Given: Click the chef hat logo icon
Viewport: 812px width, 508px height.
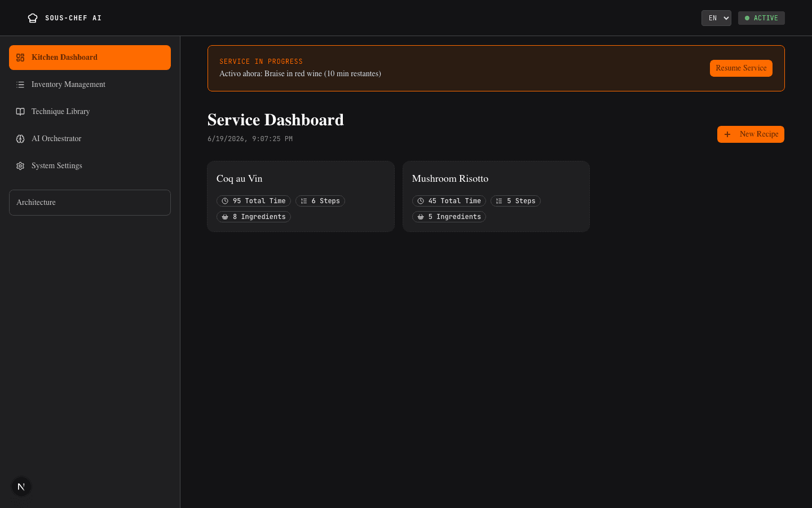Looking at the screenshot, I should [33, 18].
